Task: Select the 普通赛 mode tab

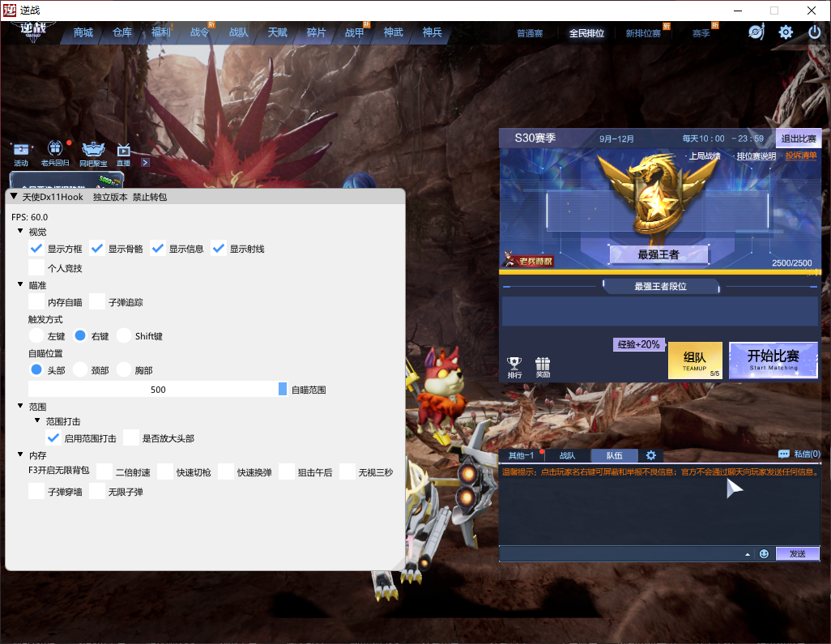Action: tap(530, 34)
